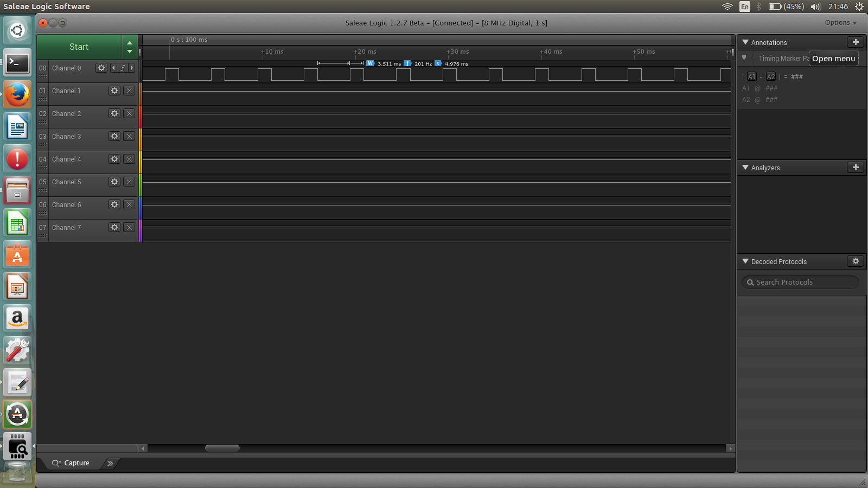This screenshot has width=868, height=488.
Task: Open the Options menu
Action: click(841, 23)
